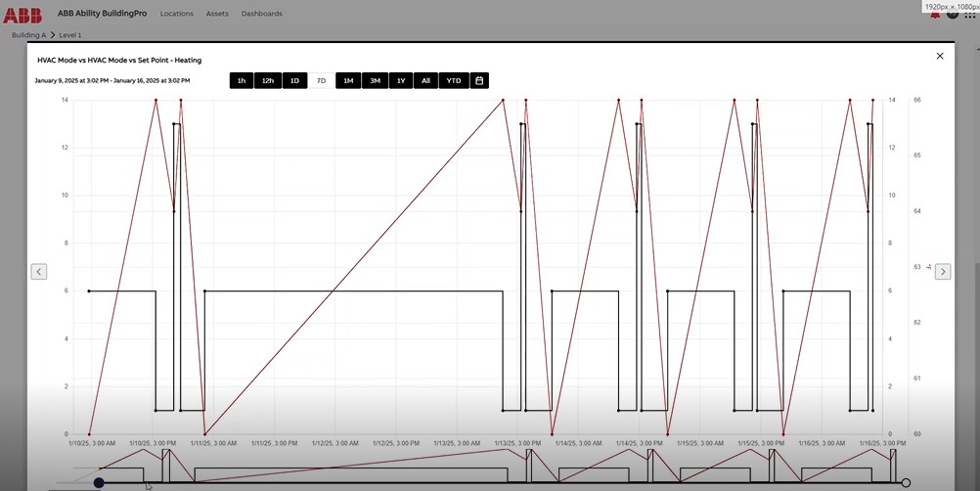Click the round icon beside the bell

point(952,15)
